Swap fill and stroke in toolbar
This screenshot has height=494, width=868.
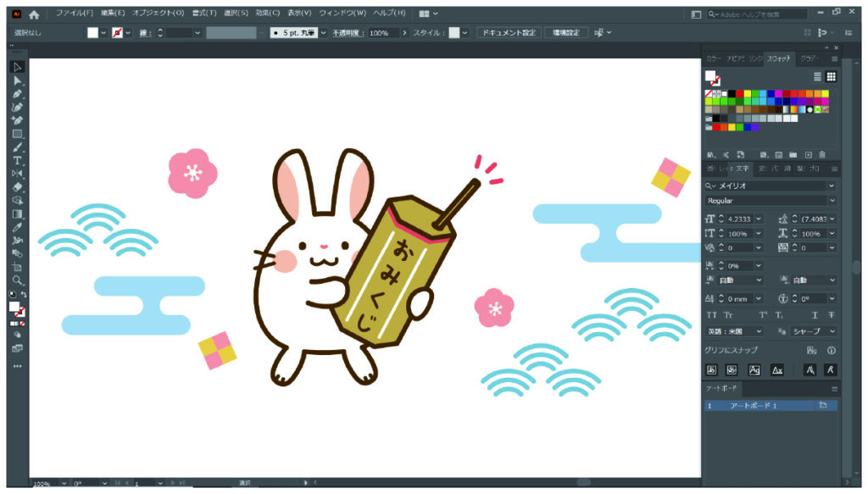point(23,295)
